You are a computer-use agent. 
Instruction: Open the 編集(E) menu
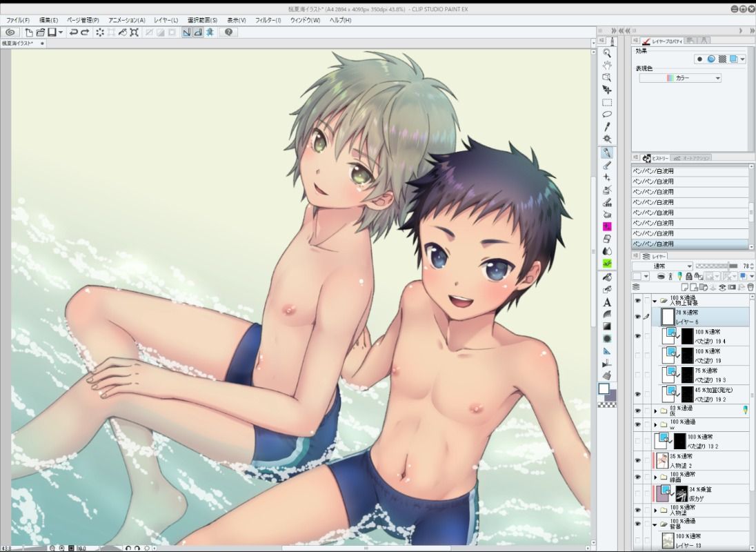point(48,20)
